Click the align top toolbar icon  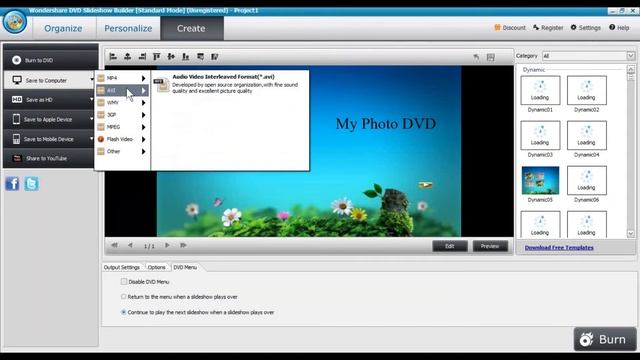point(156,57)
